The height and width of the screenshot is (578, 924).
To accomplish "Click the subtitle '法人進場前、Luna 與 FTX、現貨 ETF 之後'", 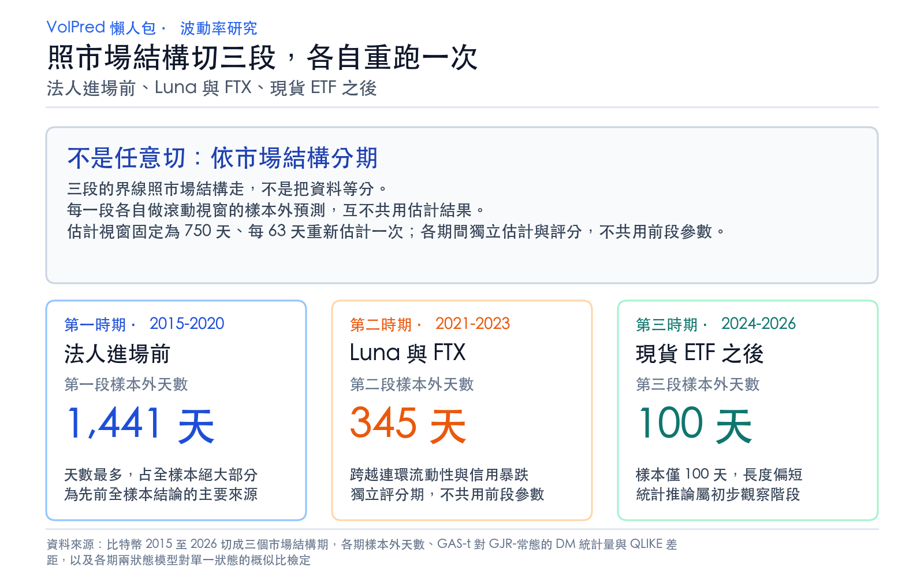I will [212, 88].
